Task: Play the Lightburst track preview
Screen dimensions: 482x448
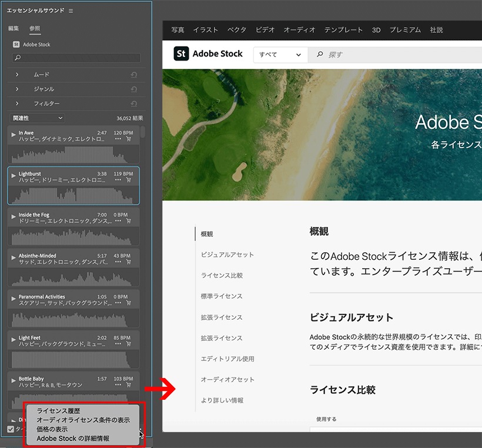Action: pos(13,175)
